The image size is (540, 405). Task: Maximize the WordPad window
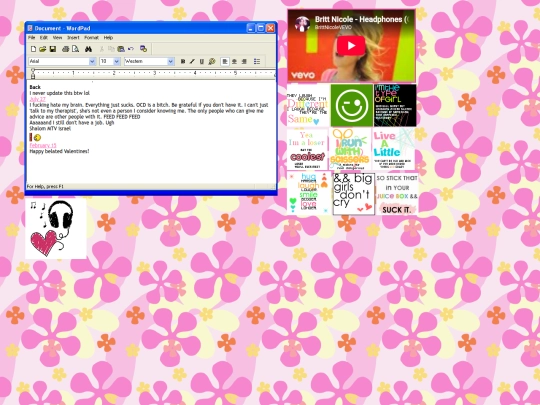click(261, 28)
